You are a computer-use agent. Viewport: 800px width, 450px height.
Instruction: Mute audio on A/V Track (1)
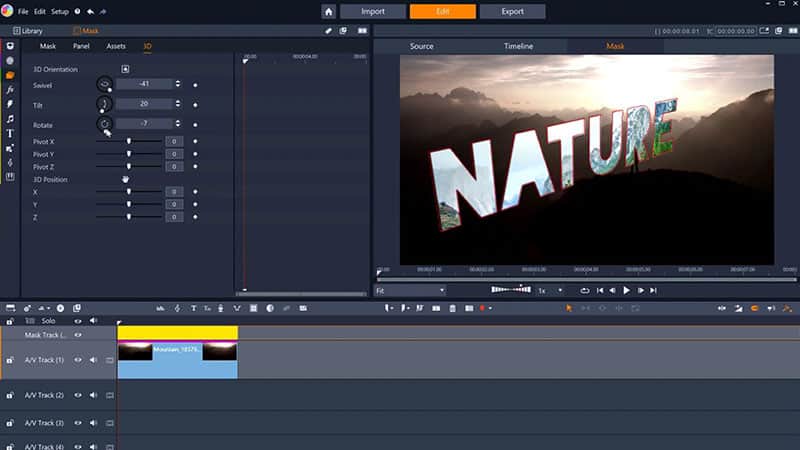pyautogui.click(x=93, y=359)
